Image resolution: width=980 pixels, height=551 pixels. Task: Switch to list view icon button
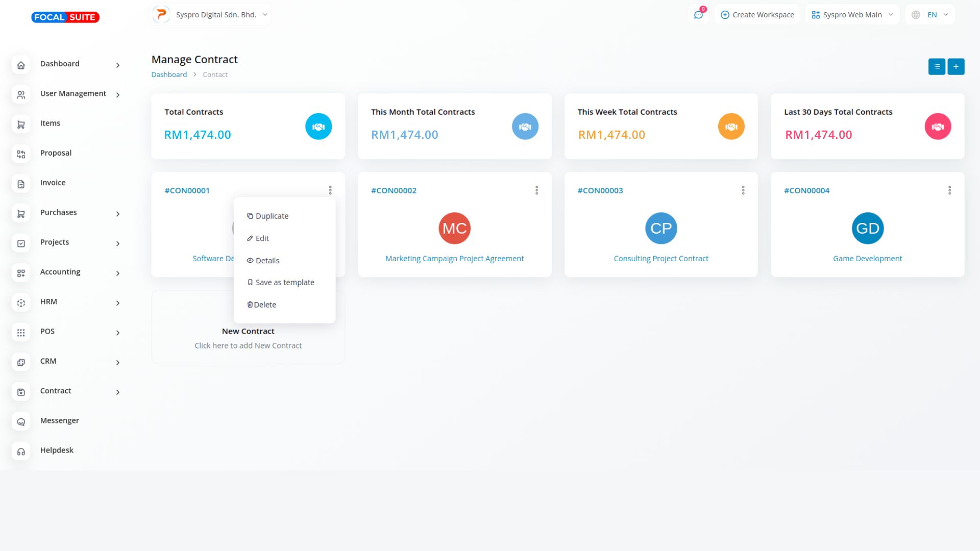pyautogui.click(x=937, y=67)
